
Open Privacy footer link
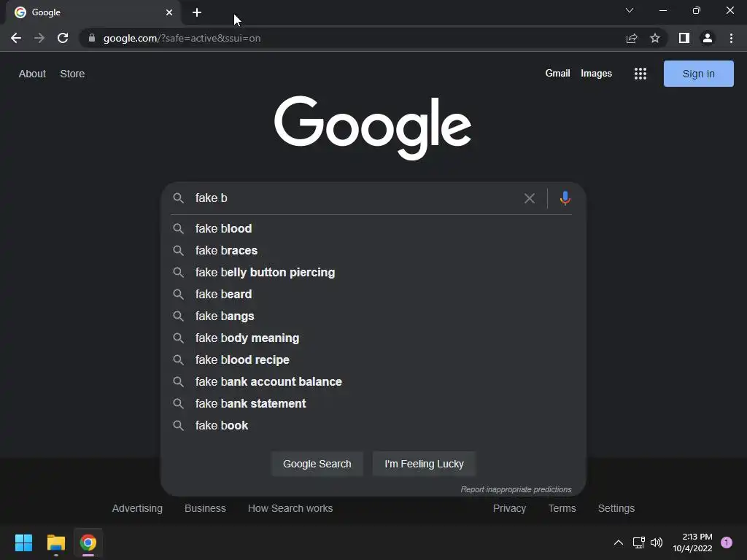(509, 508)
